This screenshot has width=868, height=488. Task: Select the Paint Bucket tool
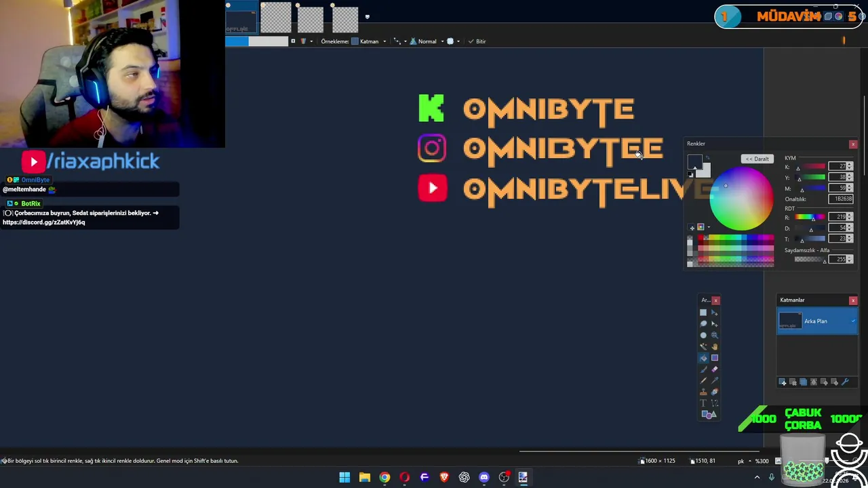pyautogui.click(x=703, y=358)
